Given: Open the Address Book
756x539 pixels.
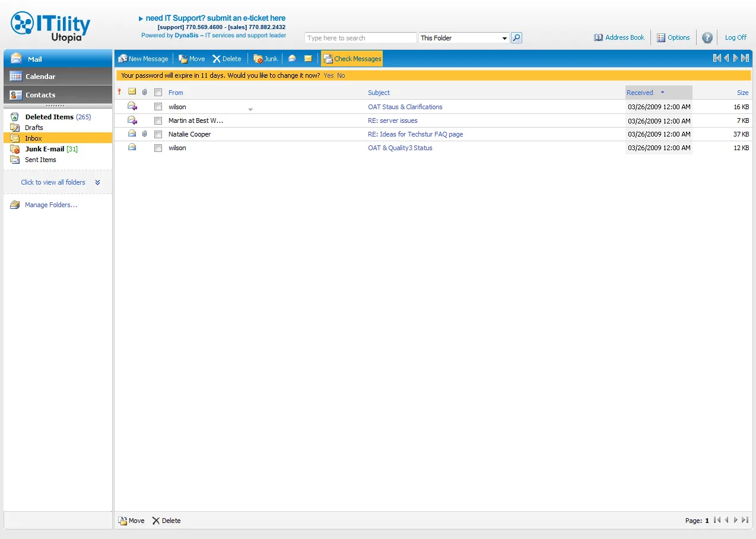Looking at the screenshot, I should 619,37.
